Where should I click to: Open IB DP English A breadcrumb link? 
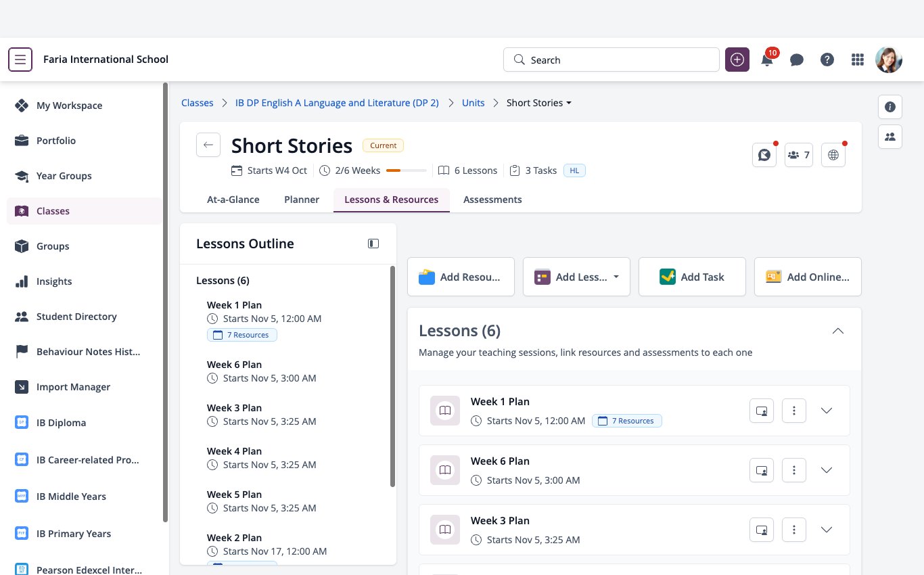pyautogui.click(x=337, y=103)
